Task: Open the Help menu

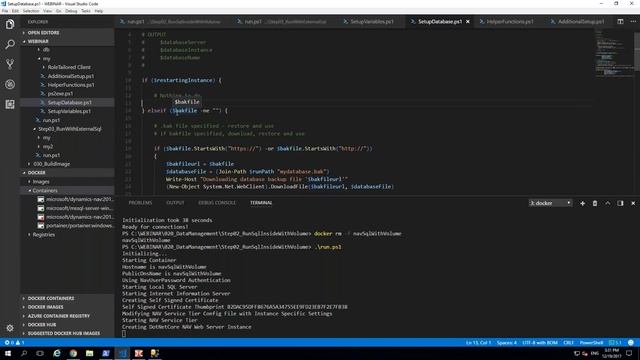Action: click(98, 11)
